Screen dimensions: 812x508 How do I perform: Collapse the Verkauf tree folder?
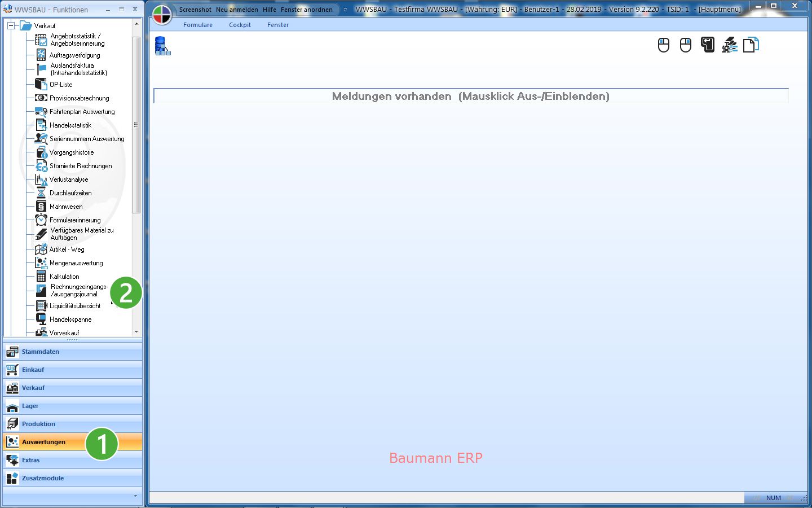pyautogui.click(x=11, y=25)
